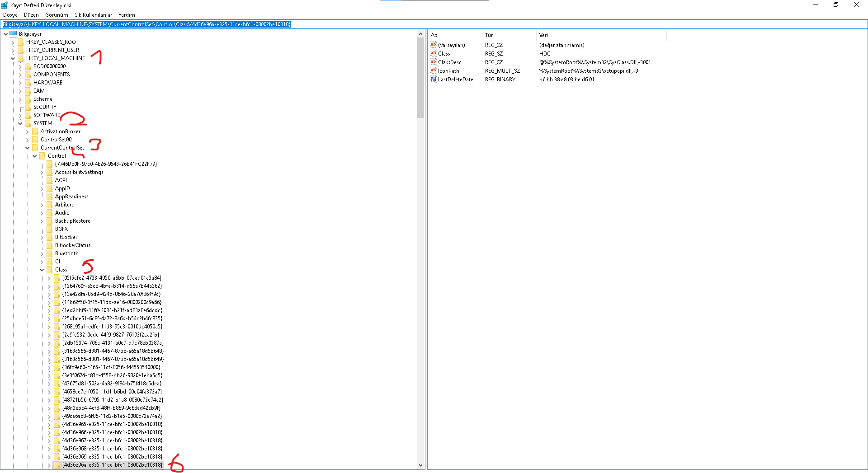
Task: Sort values by the Tür column header
Action: pyautogui.click(x=509, y=35)
